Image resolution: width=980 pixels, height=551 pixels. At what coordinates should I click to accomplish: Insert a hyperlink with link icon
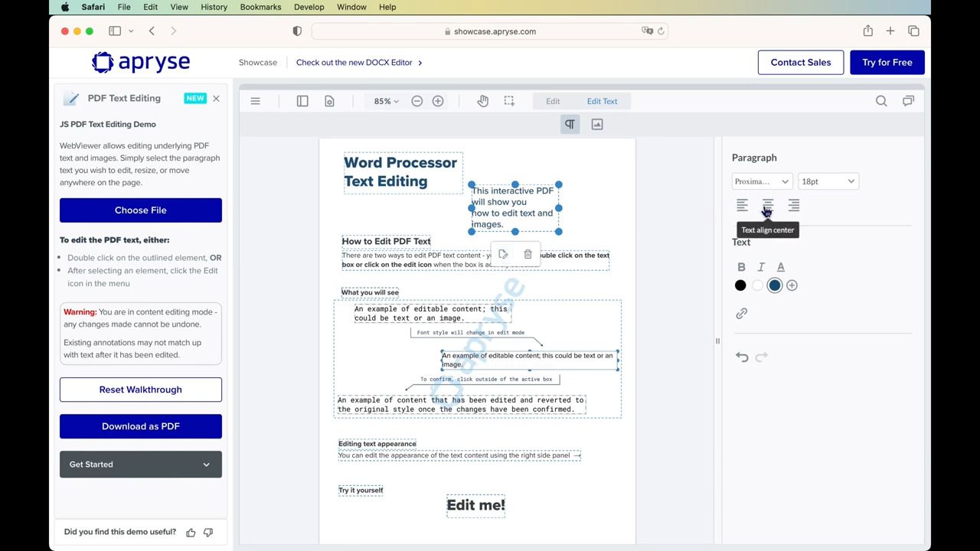(742, 314)
